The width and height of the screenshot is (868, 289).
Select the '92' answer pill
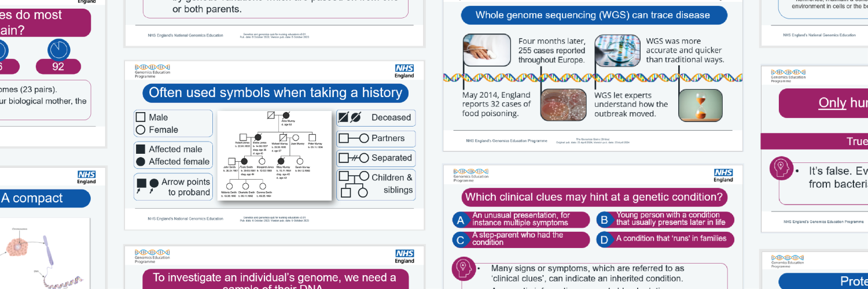pyautogui.click(x=58, y=66)
